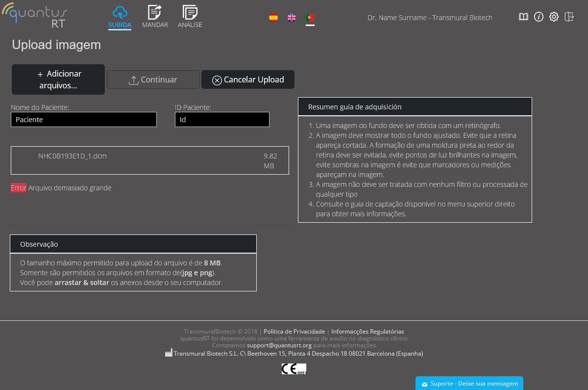Switch to the Mandar tab

tap(155, 17)
